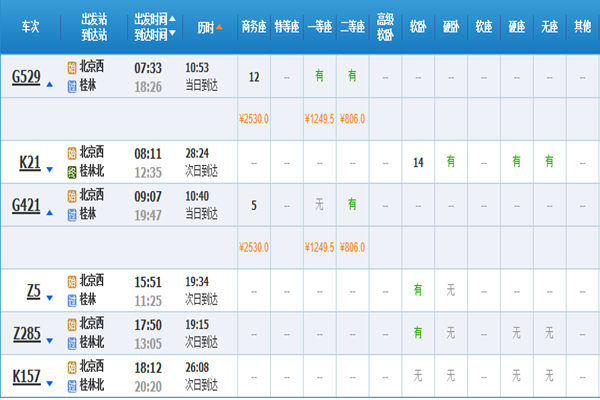
Task: Click the green station icon beside 桂林北 for K21
Action: pyautogui.click(x=72, y=171)
